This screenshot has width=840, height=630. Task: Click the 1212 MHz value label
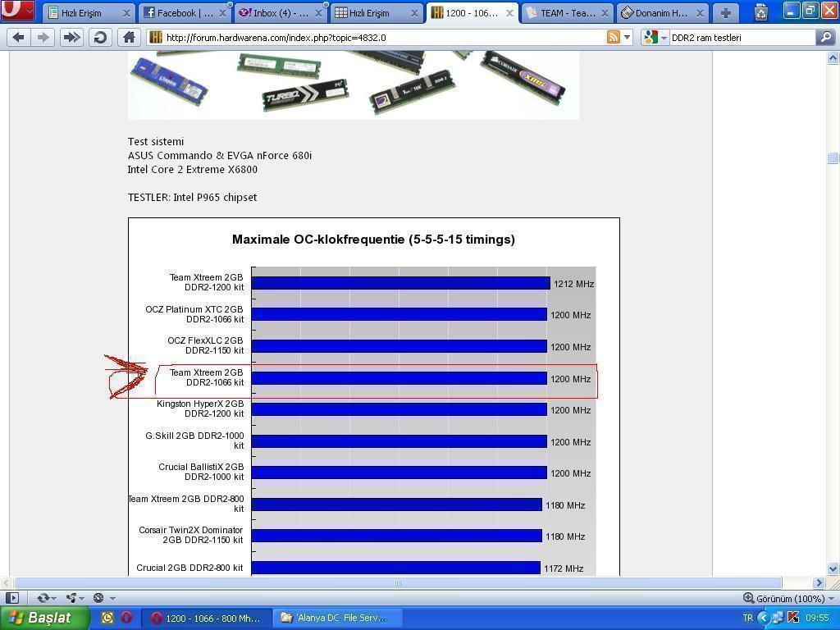573,284
